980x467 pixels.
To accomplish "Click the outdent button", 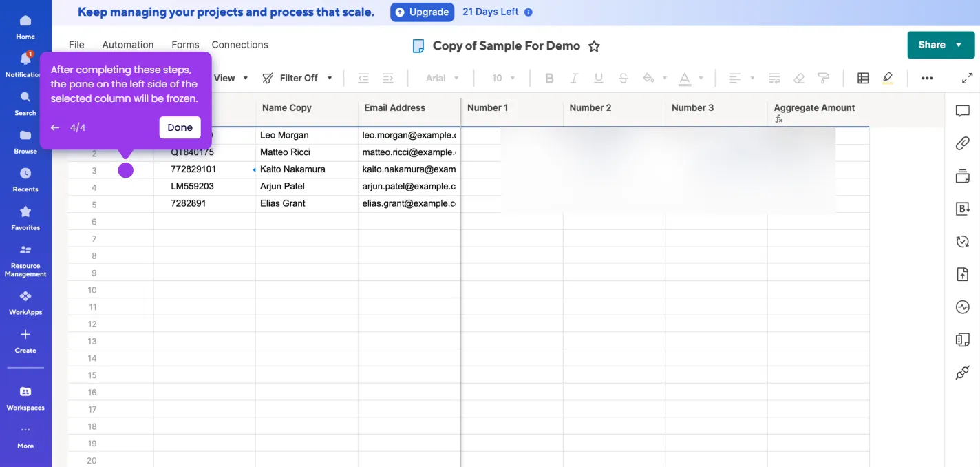I will (x=363, y=78).
